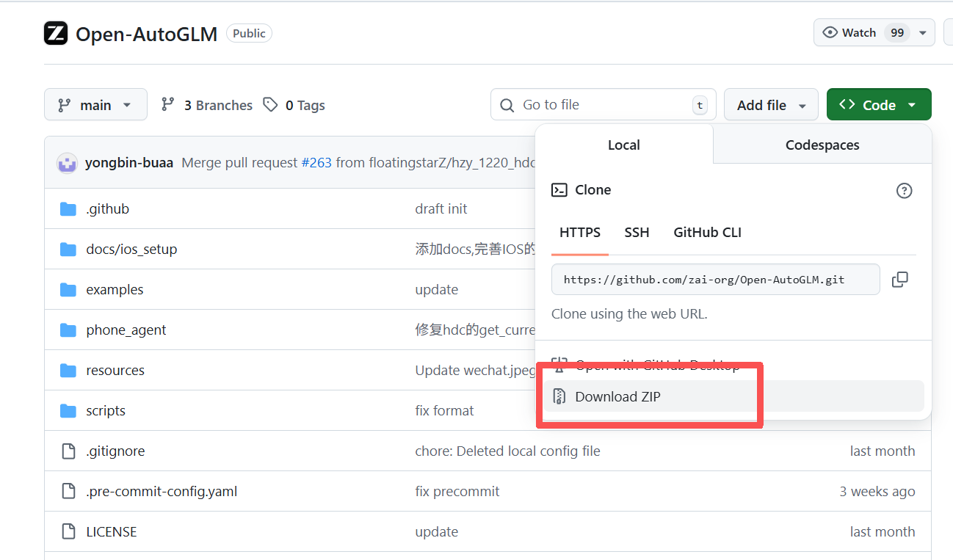Open the scripts folder
Screen dimensions: 953x560
click(106, 411)
